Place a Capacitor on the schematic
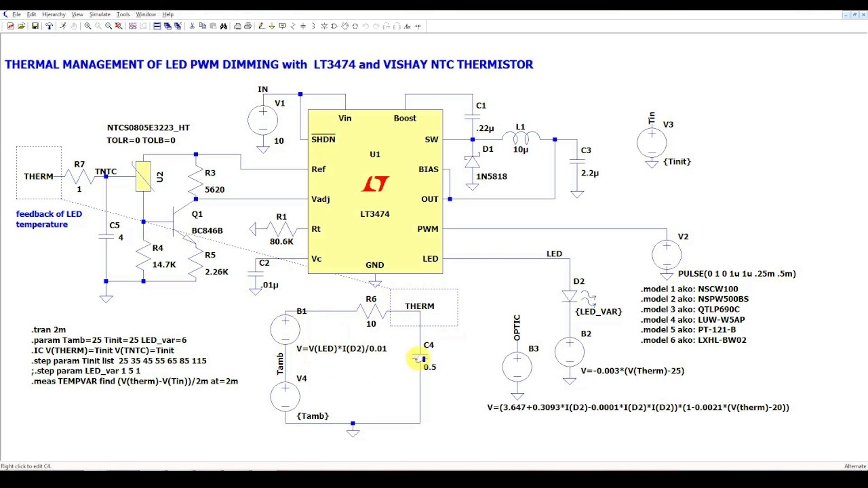The image size is (868, 488). point(303,26)
